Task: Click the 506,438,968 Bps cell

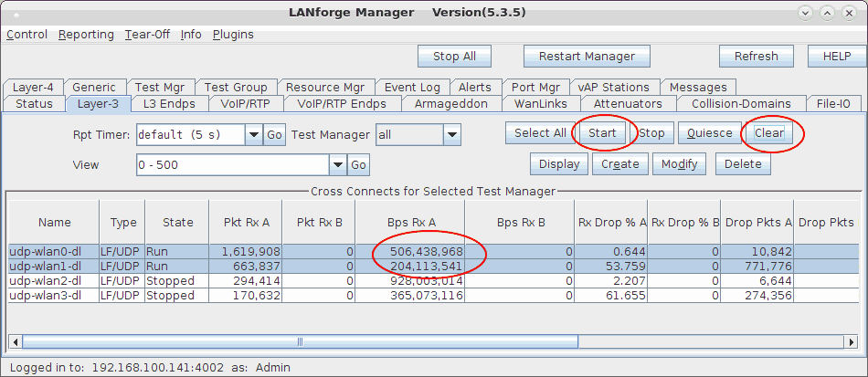Action: click(x=410, y=252)
